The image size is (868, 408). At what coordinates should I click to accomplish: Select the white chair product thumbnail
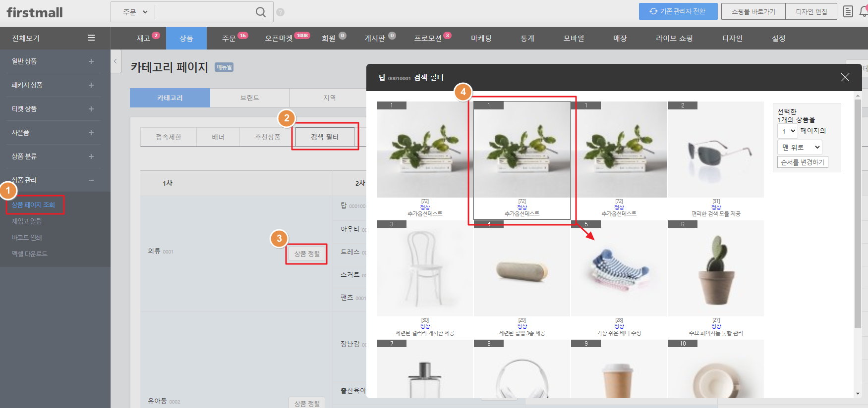(425, 268)
